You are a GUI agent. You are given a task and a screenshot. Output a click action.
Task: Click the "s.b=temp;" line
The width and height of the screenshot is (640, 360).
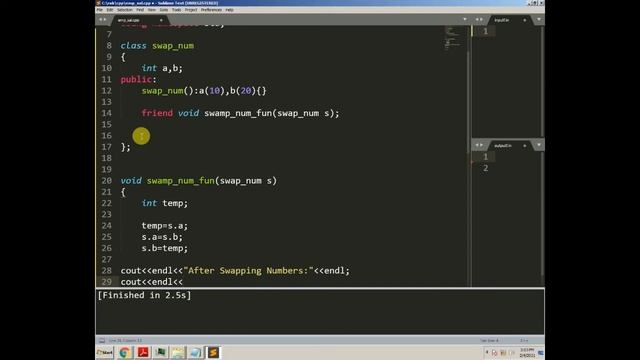pyautogui.click(x=164, y=248)
